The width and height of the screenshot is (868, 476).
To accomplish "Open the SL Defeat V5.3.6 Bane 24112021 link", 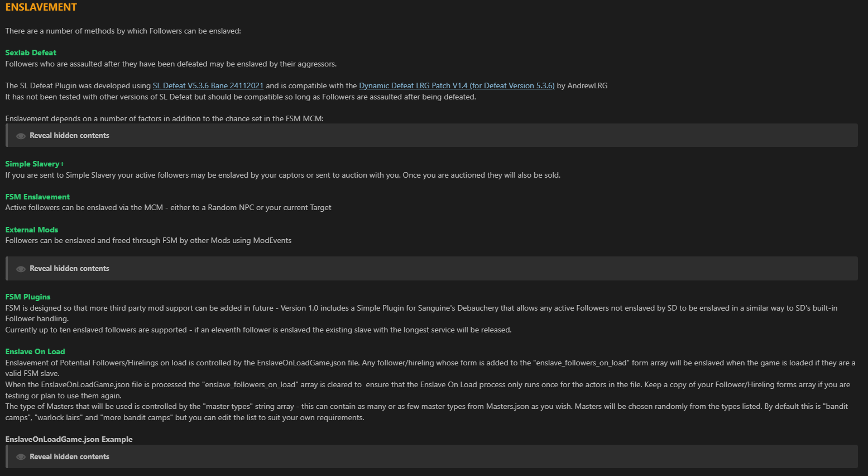I will 208,85.
